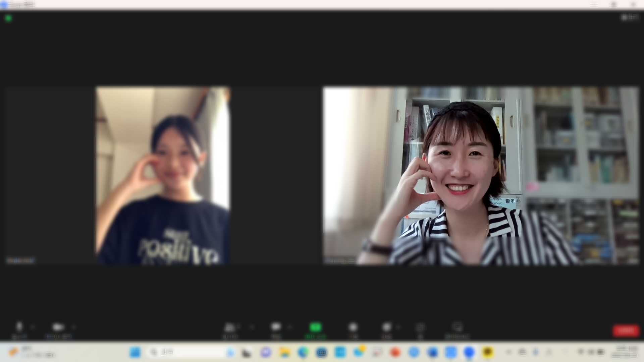Select the right participant's video tile
Viewport: 644px width, 362px height.
(481, 176)
